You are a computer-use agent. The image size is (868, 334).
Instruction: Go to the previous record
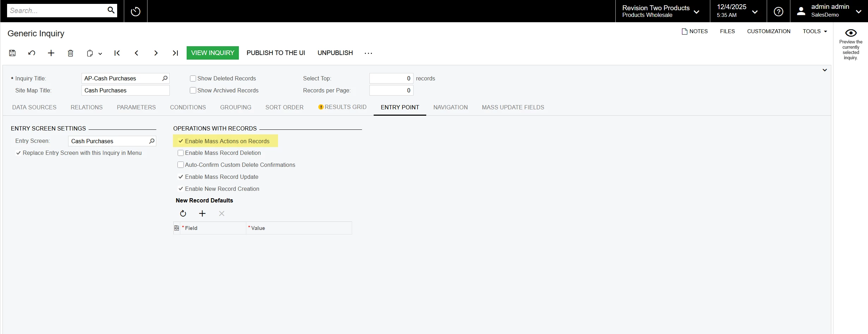pyautogui.click(x=137, y=53)
